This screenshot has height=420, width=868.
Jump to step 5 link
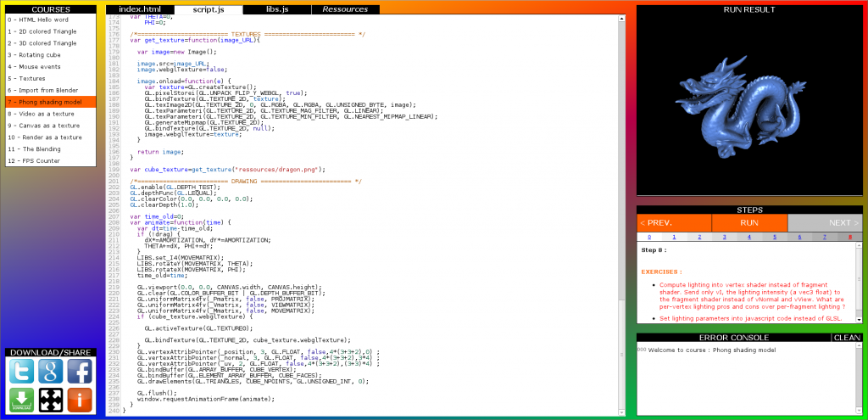[x=775, y=237]
